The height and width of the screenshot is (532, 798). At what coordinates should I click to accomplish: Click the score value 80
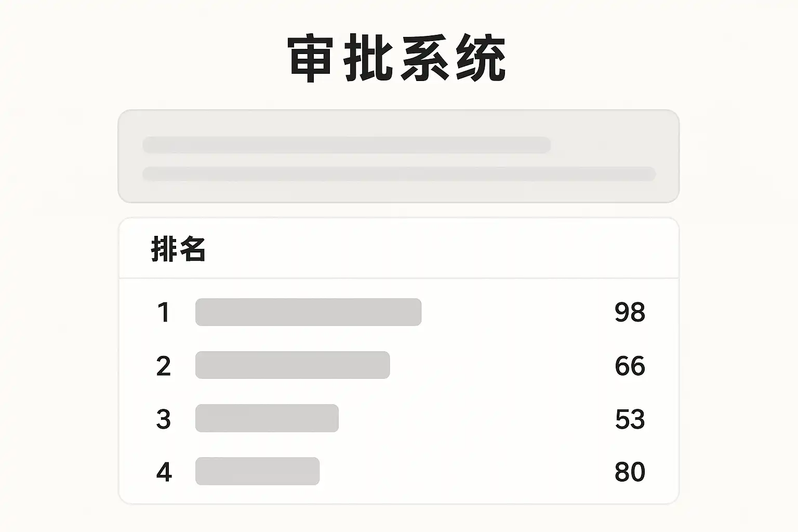click(630, 472)
